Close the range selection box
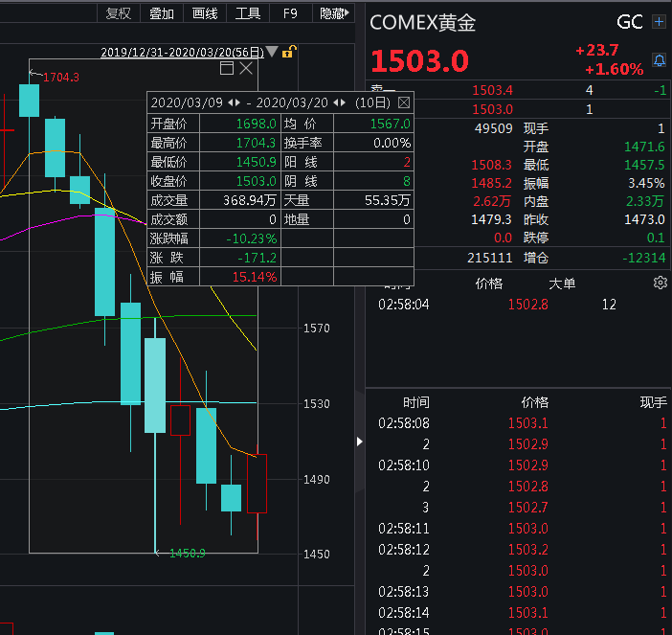The image size is (672, 635). 246,68
